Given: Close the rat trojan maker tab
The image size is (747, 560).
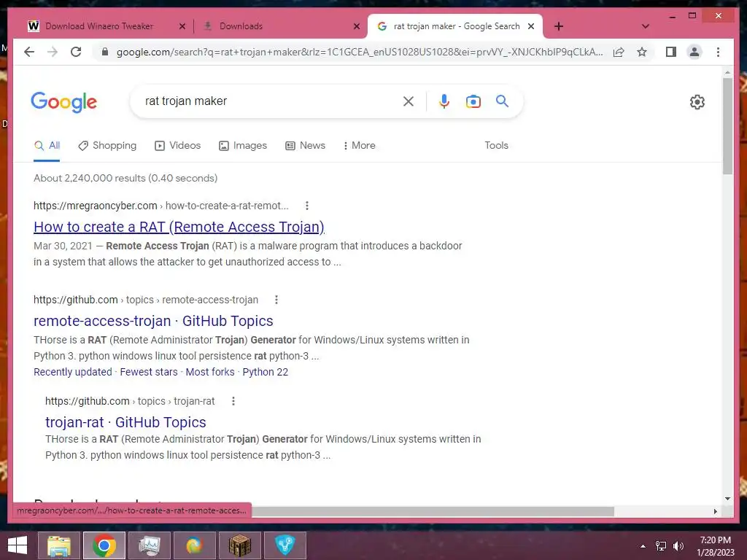Looking at the screenshot, I should pos(531,26).
